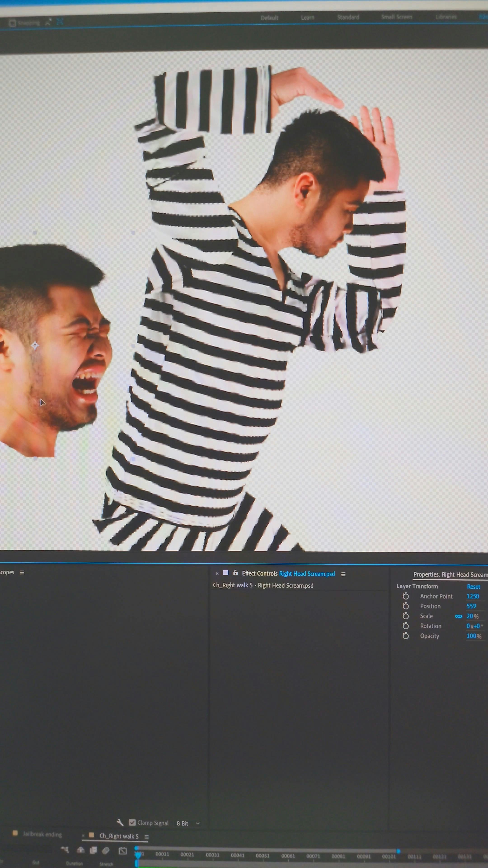Open the Ch_Right walk 5 timeline panel menu

coord(146,837)
